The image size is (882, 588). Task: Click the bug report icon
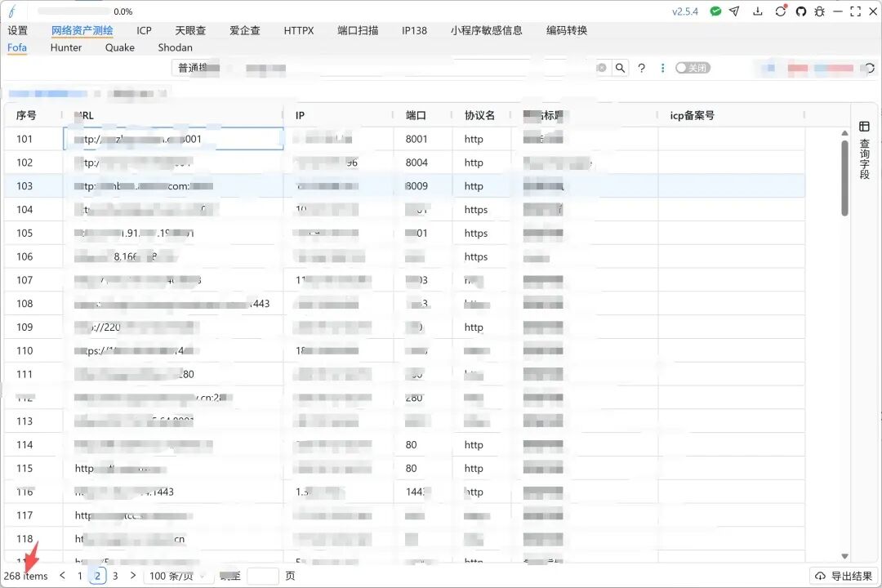click(820, 11)
